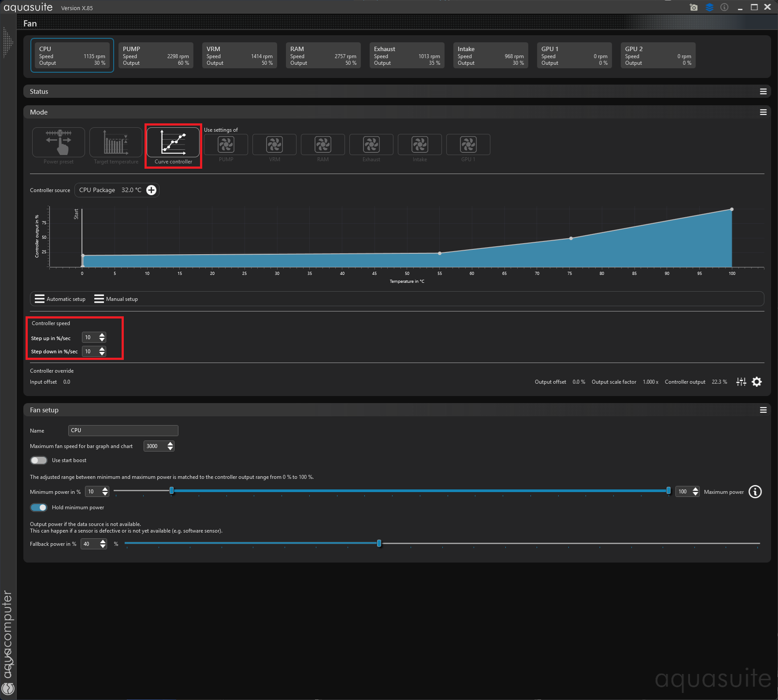The width and height of the screenshot is (778, 700).
Task: Switch to the VRM fan tab
Action: 239,56
